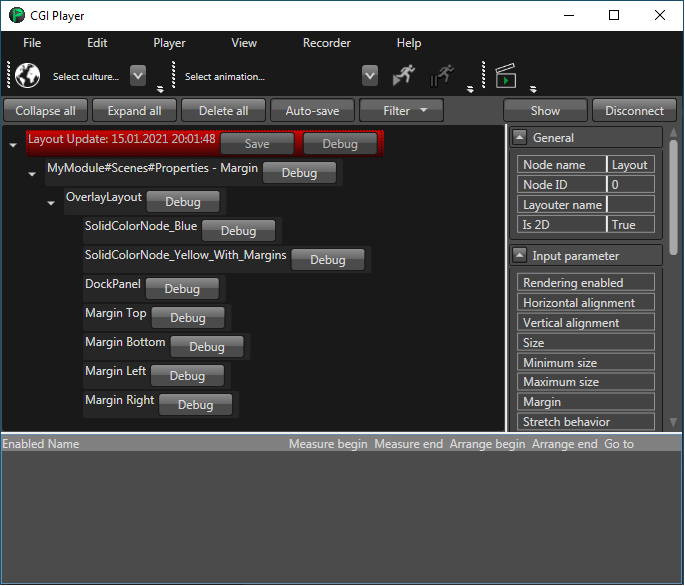Open the Edit menu

coord(97,43)
